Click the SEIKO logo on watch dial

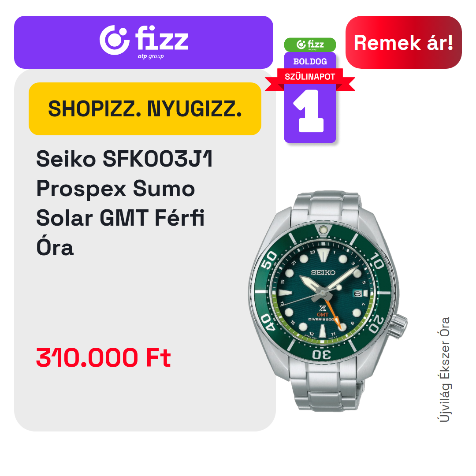pos(323,272)
